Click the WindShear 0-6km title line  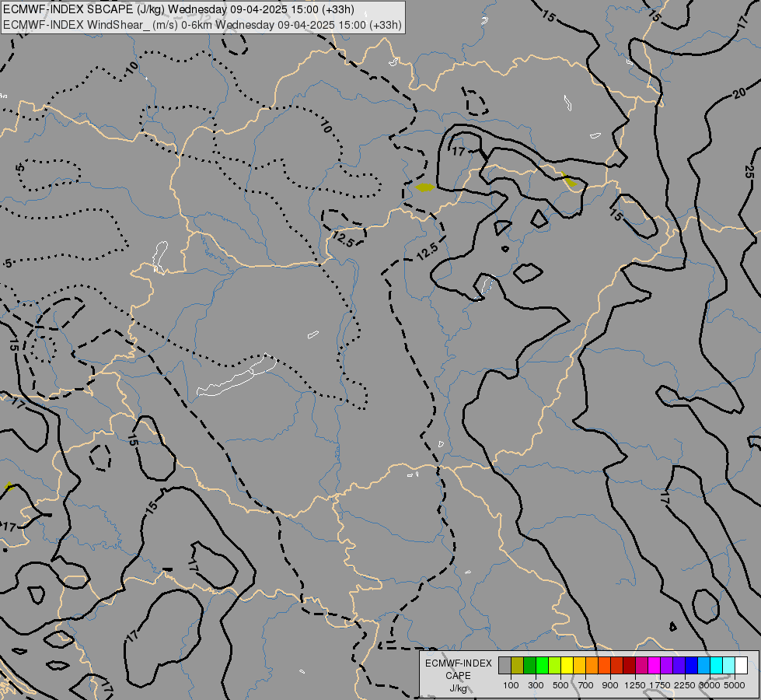[202, 25]
